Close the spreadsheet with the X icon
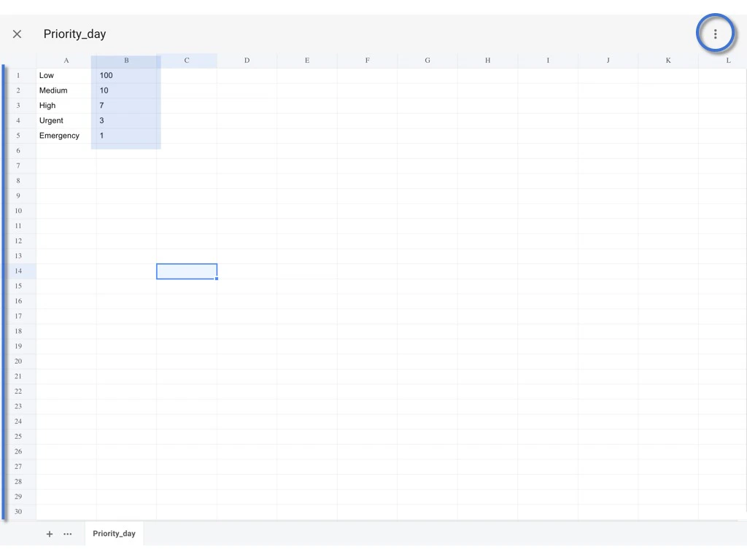 pyautogui.click(x=17, y=34)
